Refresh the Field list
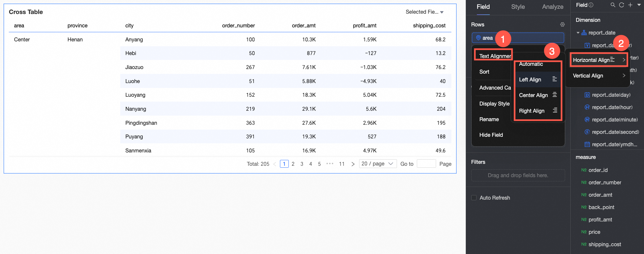Viewport: 644px width, 254px height. click(x=622, y=5)
